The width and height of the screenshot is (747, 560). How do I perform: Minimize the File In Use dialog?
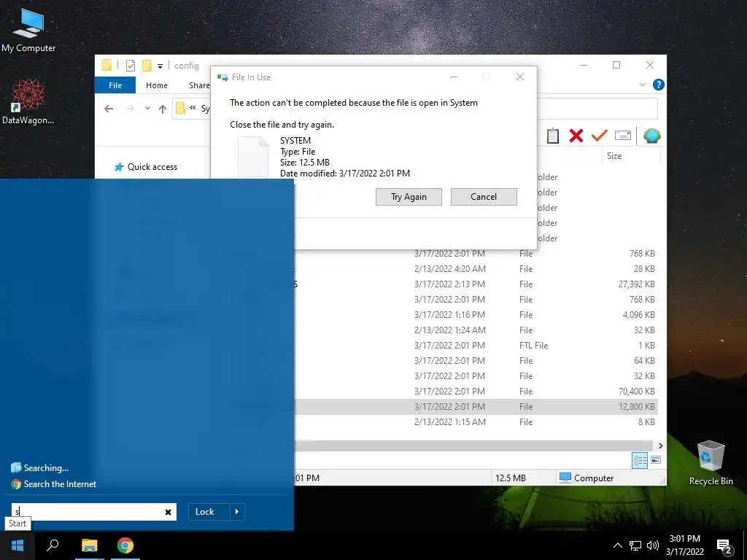click(454, 77)
